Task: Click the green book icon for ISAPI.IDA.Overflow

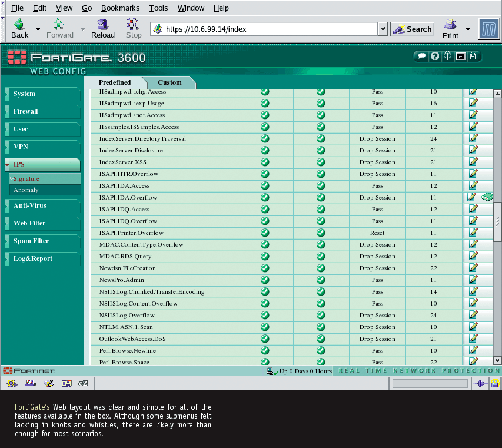Action: (487, 197)
